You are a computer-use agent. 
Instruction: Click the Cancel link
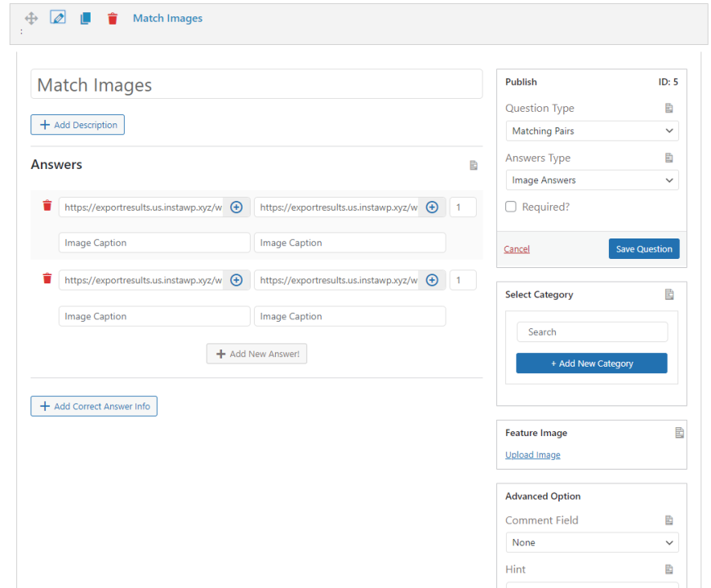[517, 249]
